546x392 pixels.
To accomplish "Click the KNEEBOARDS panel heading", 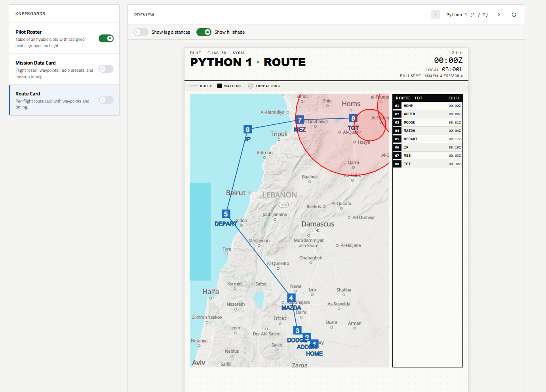I will point(30,14).
